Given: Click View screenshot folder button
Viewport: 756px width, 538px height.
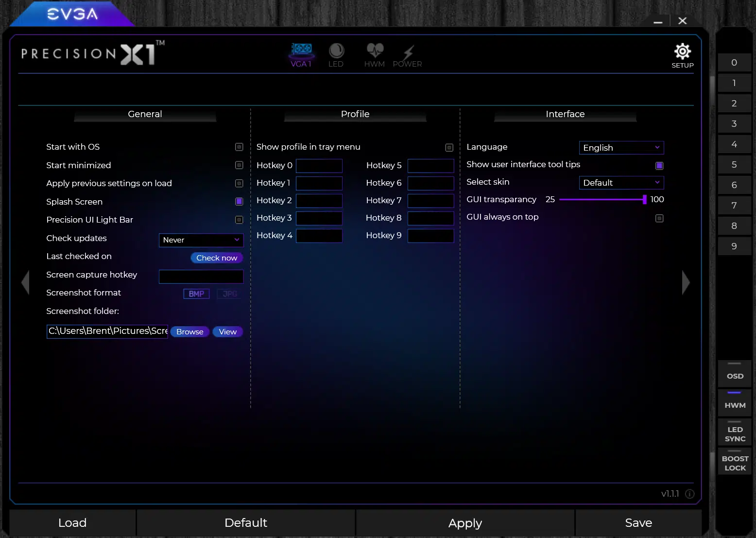Looking at the screenshot, I should (x=227, y=331).
